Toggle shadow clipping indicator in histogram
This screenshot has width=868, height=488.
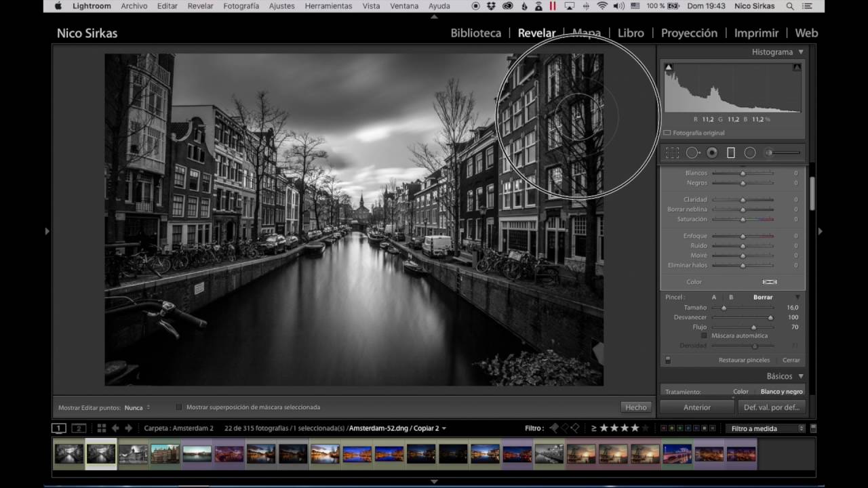coord(669,67)
